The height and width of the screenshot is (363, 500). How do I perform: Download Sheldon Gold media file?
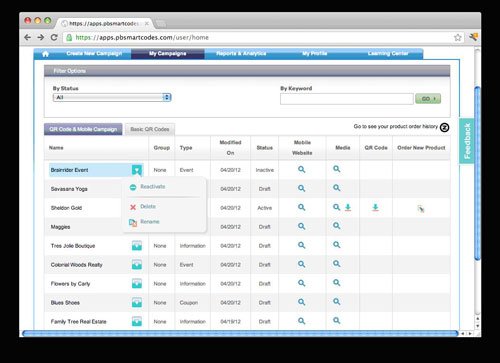(x=348, y=207)
